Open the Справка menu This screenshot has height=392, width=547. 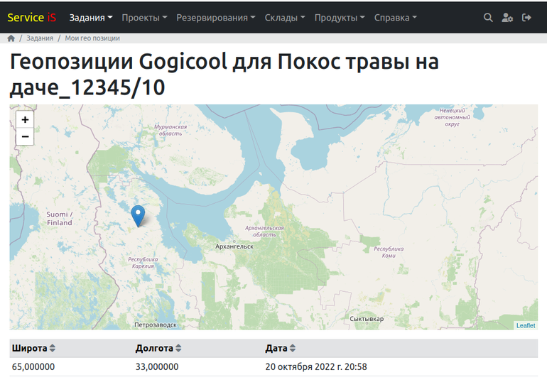coord(395,18)
